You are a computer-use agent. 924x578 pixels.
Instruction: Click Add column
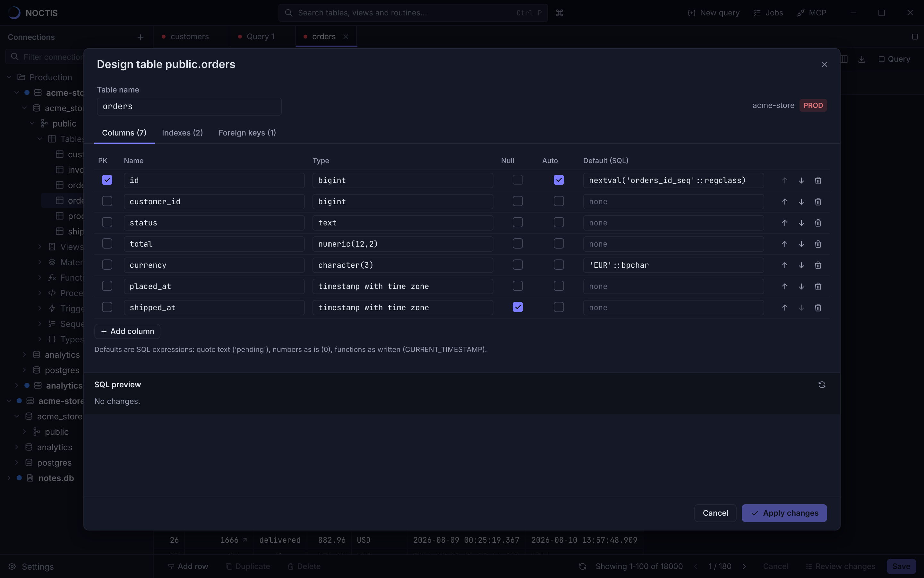[x=127, y=331]
